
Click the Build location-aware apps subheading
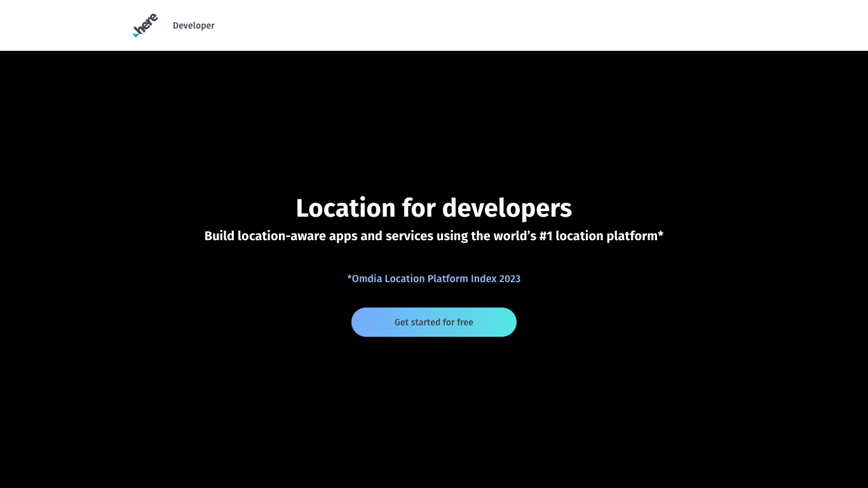pyautogui.click(x=433, y=236)
